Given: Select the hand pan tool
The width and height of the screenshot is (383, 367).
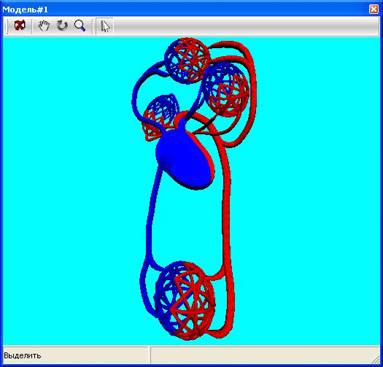Looking at the screenshot, I should point(44,26).
